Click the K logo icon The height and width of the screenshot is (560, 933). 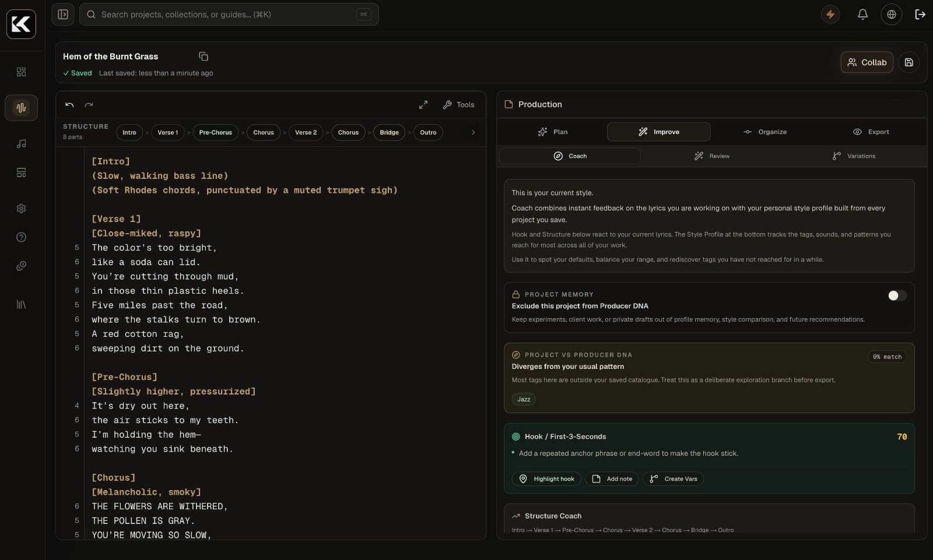coord(21,24)
